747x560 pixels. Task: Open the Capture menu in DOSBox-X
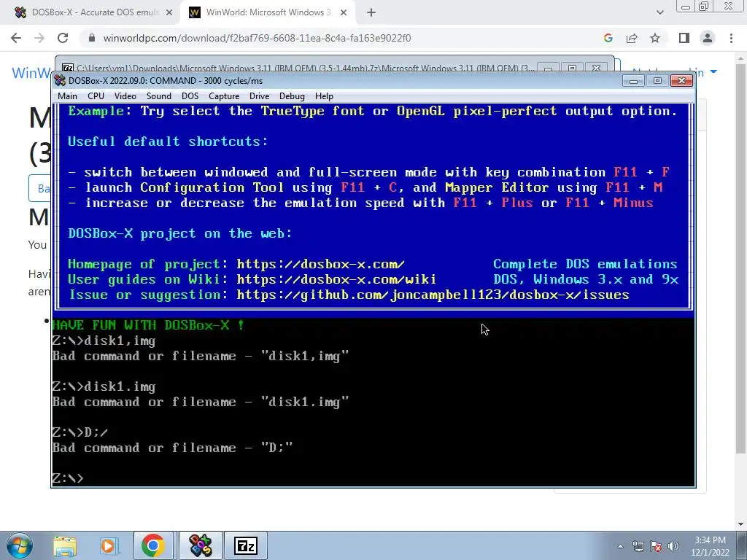point(224,96)
